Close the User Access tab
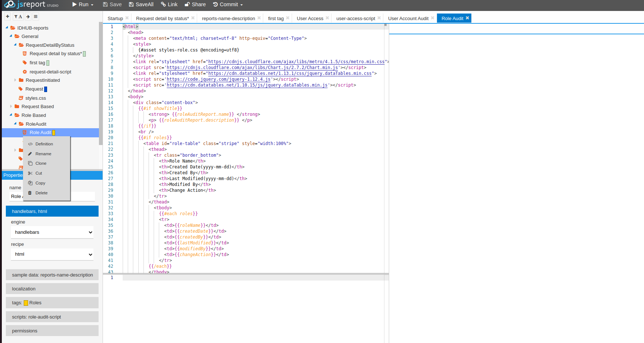The width and height of the screenshot is (644, 343). click(x=327, y=18)
